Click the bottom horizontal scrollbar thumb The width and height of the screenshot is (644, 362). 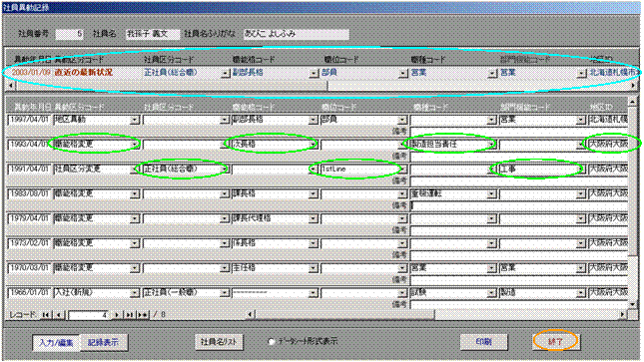coord(344,315)
